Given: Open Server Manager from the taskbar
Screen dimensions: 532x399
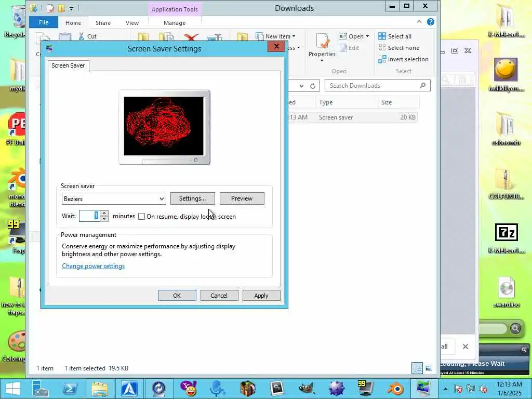Looking at the screenshot, I should 41,389.
